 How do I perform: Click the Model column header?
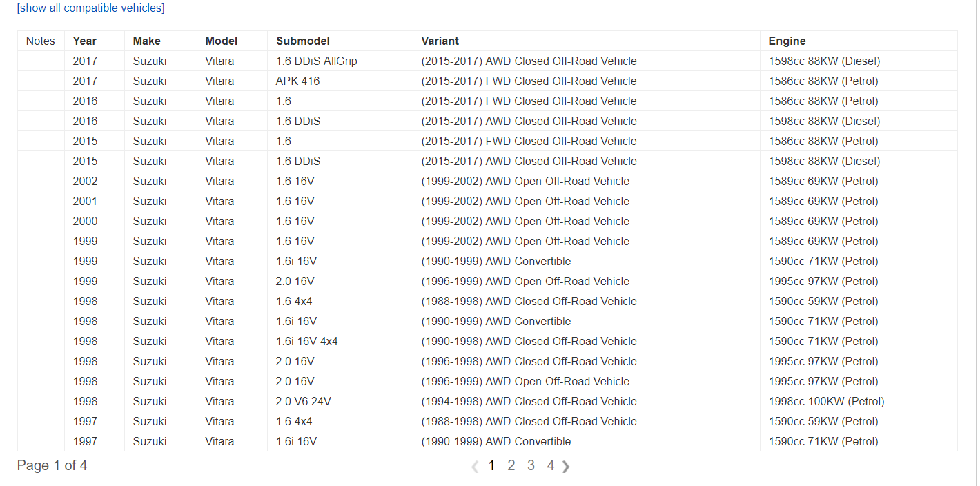221,41
